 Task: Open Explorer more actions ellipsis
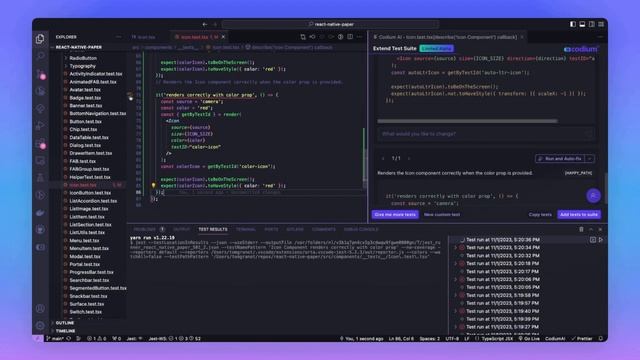pyautogui.click(x=118, y=37)
